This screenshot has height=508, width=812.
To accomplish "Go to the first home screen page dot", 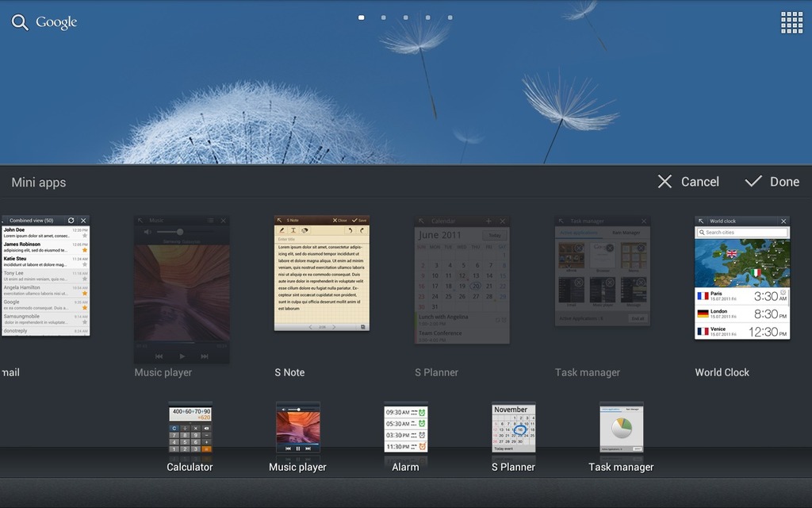I will pyautogui.click(x=361, y=17).
